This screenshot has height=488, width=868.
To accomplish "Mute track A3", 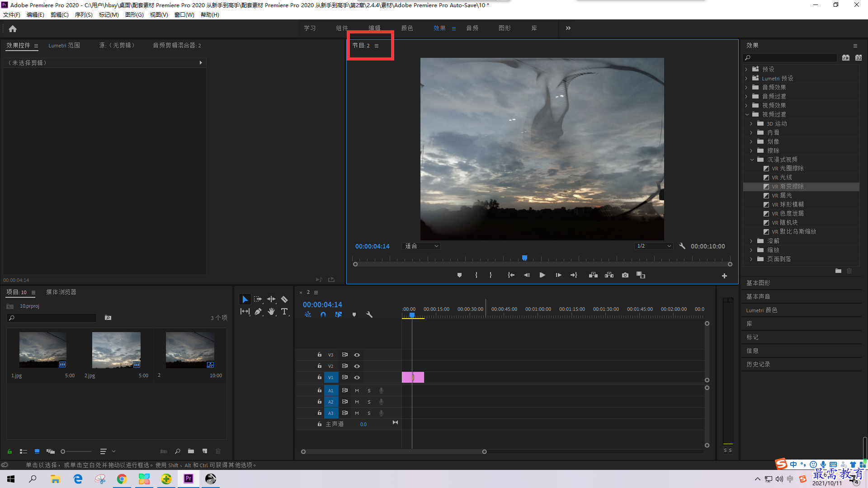I will point(357,413).
